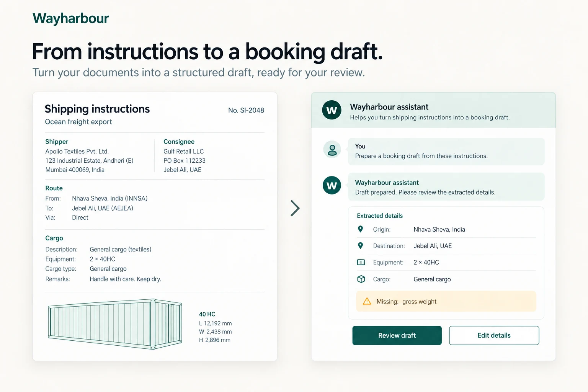This screenshot has height=392, width=588.
Task: Click the Wayharbour assistant header avatar
Action: pos(332,110)
